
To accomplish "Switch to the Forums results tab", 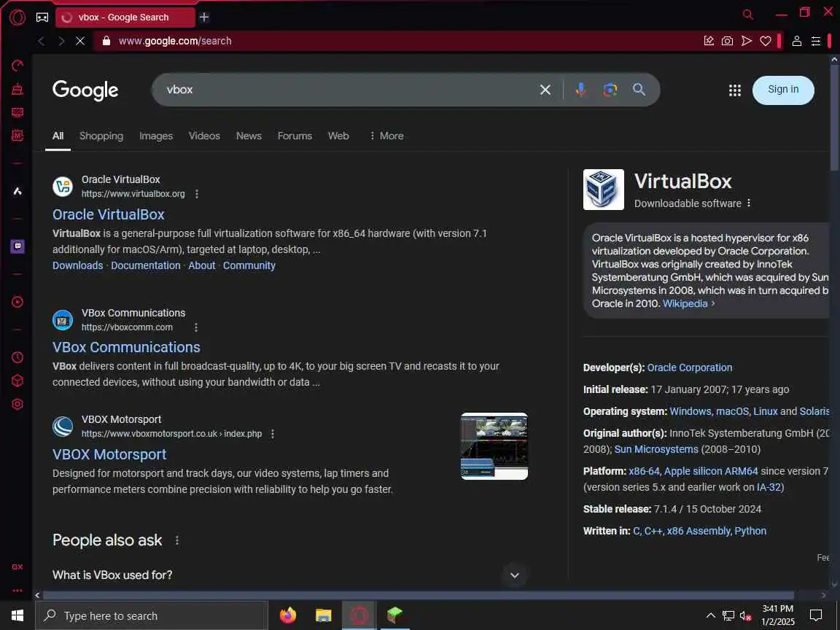I will click(295, 136).
